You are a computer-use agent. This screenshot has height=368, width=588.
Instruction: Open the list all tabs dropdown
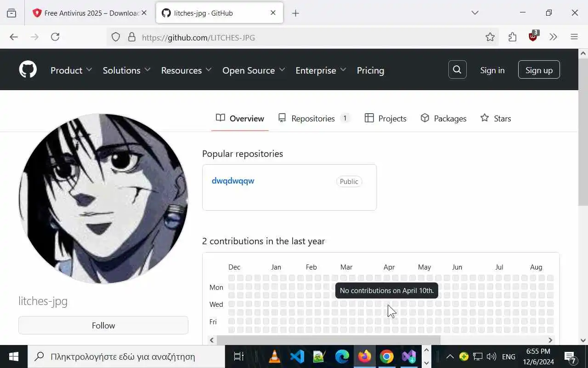point(475,13)
